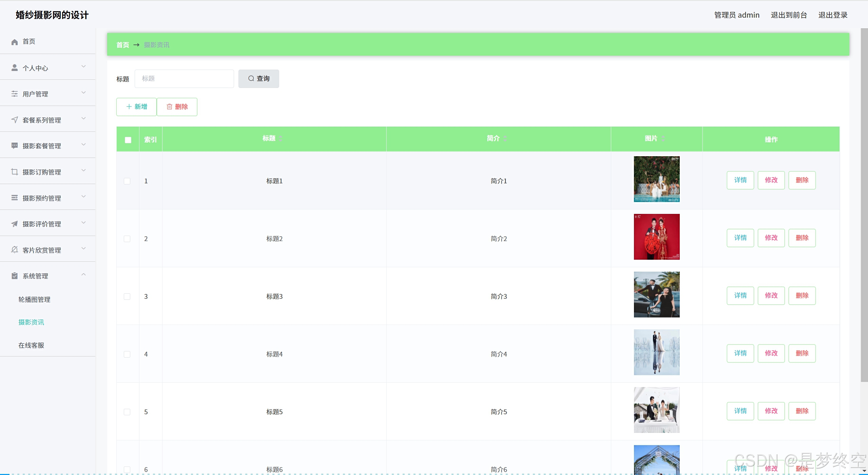The width and height of the screenshot is (868, 475).
Task: Click the crop icon beside 摄影订购管理
Action: tap(15, 172)
